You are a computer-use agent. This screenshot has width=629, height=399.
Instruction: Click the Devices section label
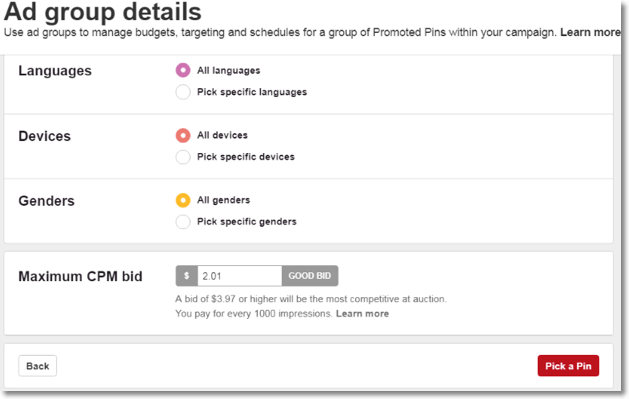point(45,136)
